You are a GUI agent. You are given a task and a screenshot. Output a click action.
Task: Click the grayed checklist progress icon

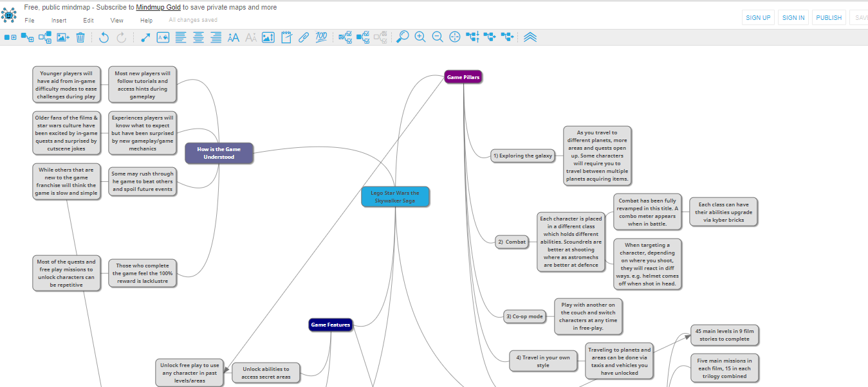pyautogui.click(x=380, y=37)
